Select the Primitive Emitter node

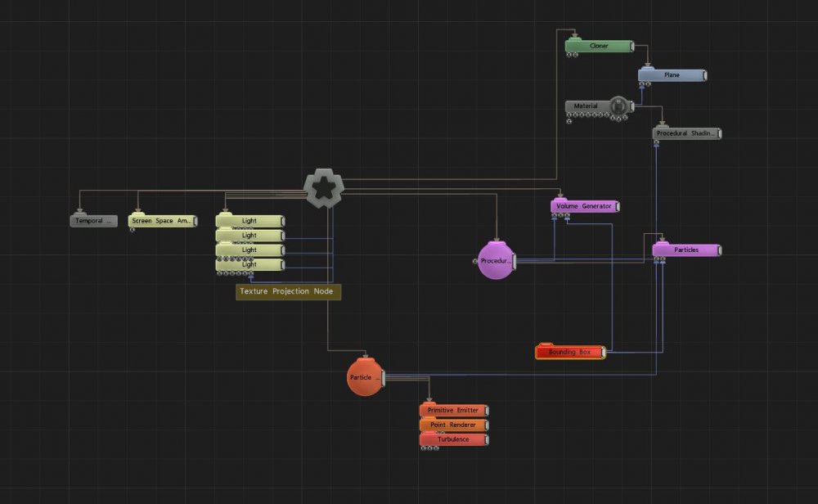(x=452, y=410)
